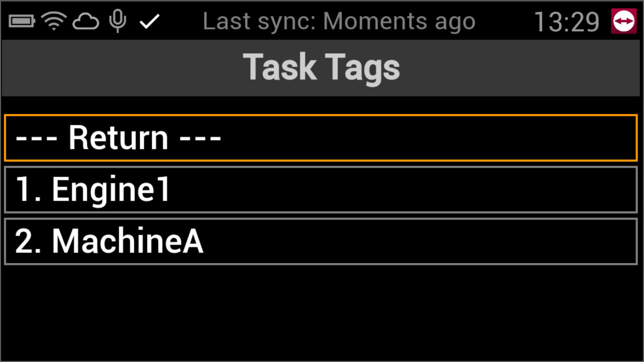Tap the Wi-Fi signal icon
Viewport: 644px width, 362px height.
[x=54, y=22]
